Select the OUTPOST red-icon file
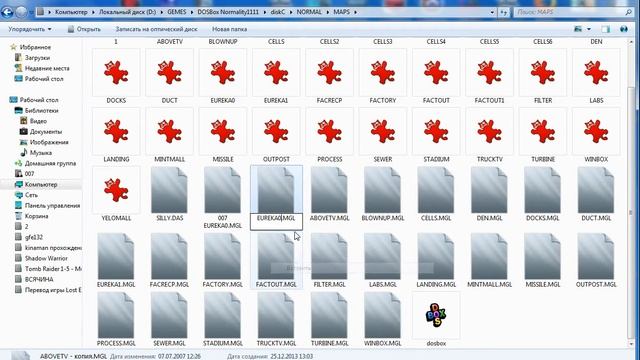The image size is (640, 360). point(276,136)
